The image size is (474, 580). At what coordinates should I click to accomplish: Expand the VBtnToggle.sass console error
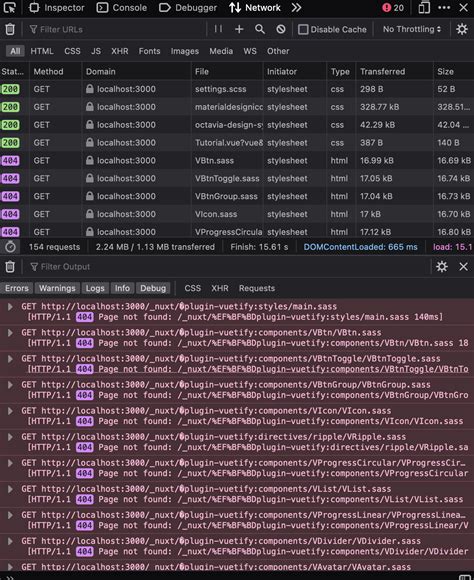point(10,359)
